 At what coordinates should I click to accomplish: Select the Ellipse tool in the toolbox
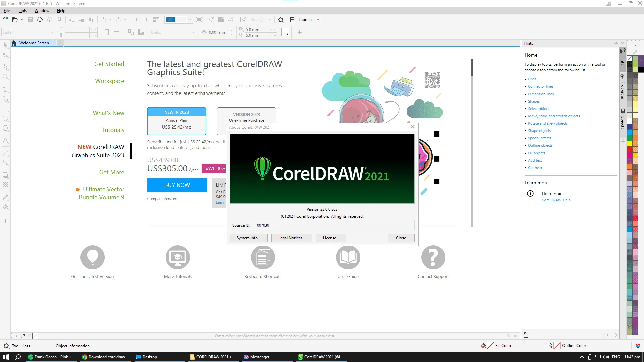[5, 119]
